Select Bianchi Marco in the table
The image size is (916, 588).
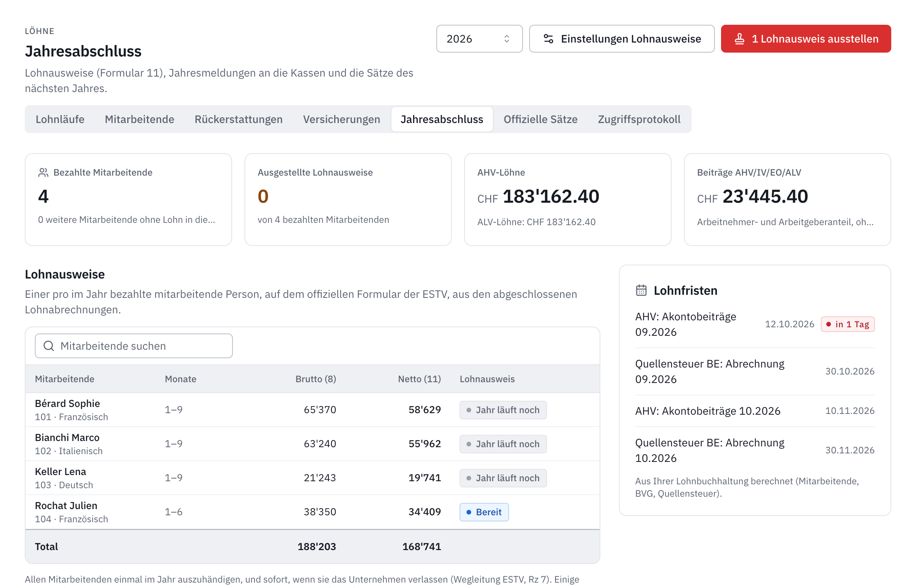67,438
